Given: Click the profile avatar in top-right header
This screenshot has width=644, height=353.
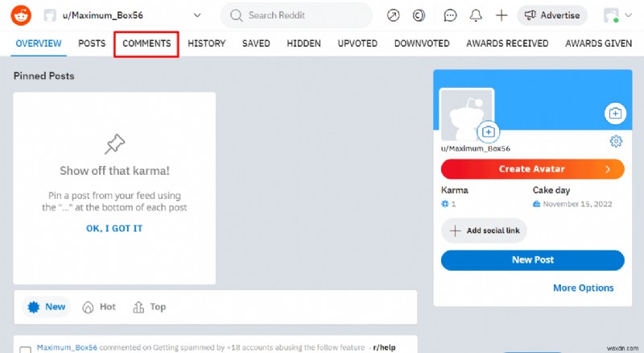Looking at the screenshot, I should [x=611, y=15].
